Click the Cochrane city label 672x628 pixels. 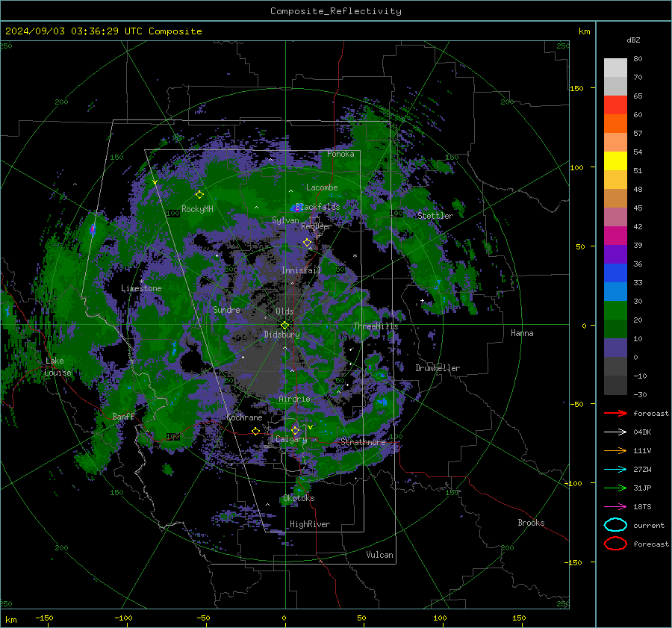click(x=244, y=417)
